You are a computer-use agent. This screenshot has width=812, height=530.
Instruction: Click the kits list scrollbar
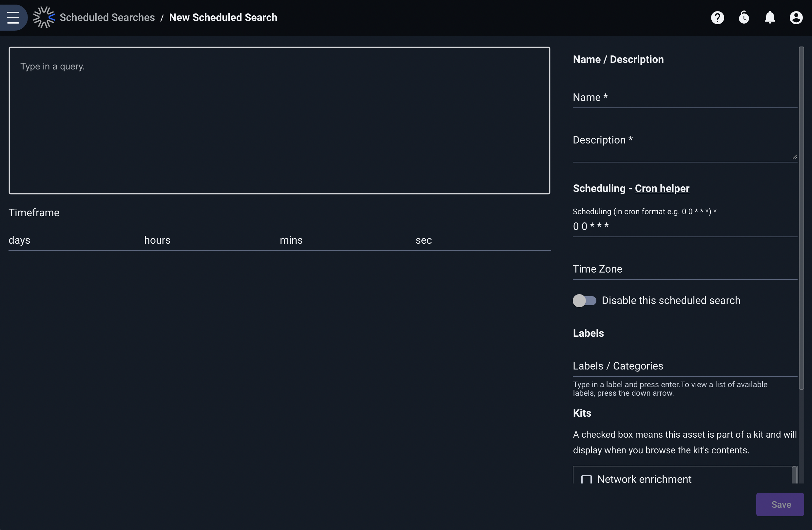[794, 475]
